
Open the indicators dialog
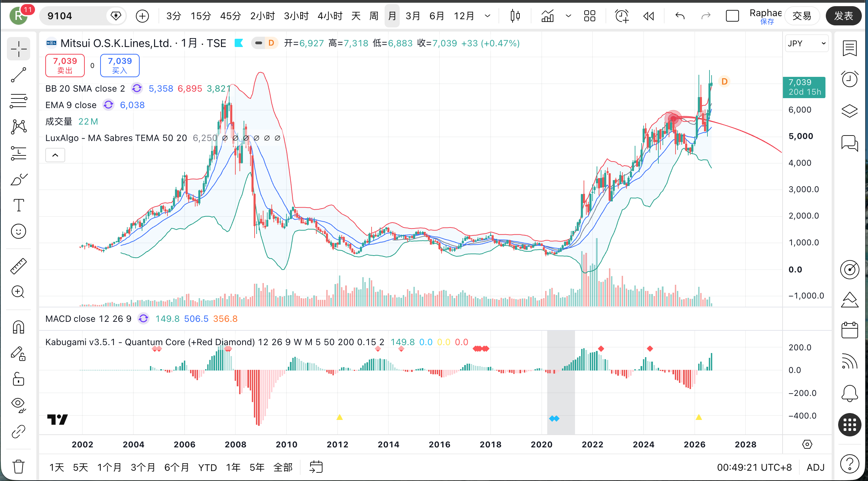pyautogui.click(x=548, y=16)
